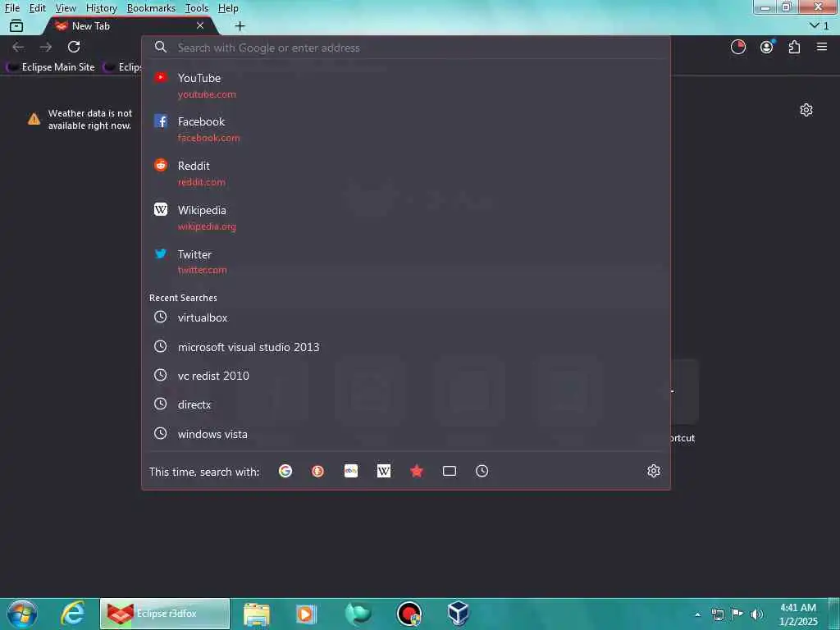Open the Wikipedia suggestion
The image size is (840, 630).
coord(405,218)
